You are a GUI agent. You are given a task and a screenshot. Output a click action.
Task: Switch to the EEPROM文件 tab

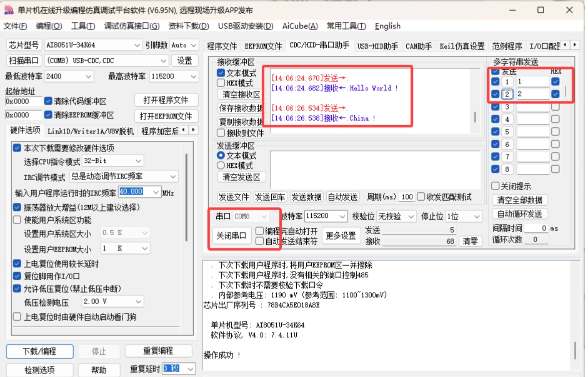(x=263, y=46)
